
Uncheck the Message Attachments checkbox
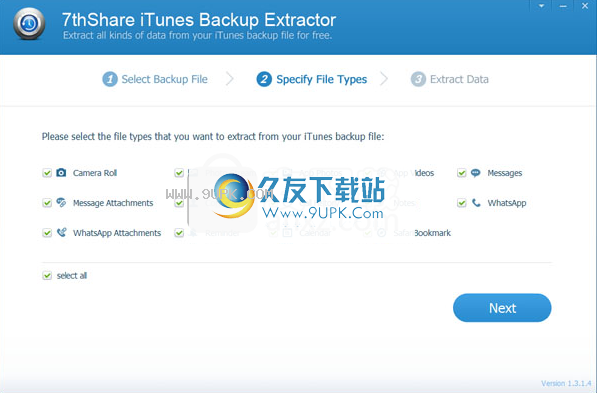click(x=47, y=203)
